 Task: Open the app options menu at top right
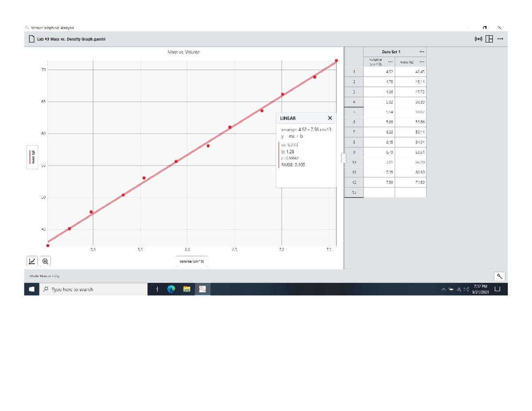pyautogui.click(x=500, y=39)
